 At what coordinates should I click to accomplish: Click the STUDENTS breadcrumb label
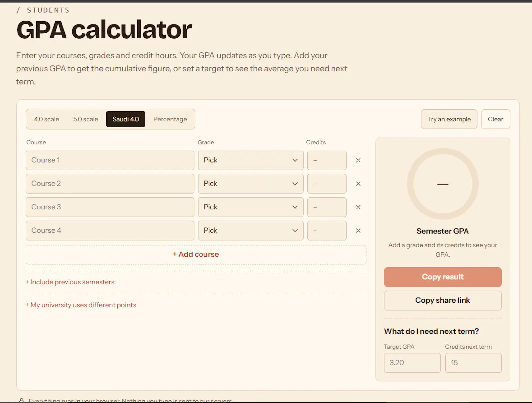pos(48,10)
